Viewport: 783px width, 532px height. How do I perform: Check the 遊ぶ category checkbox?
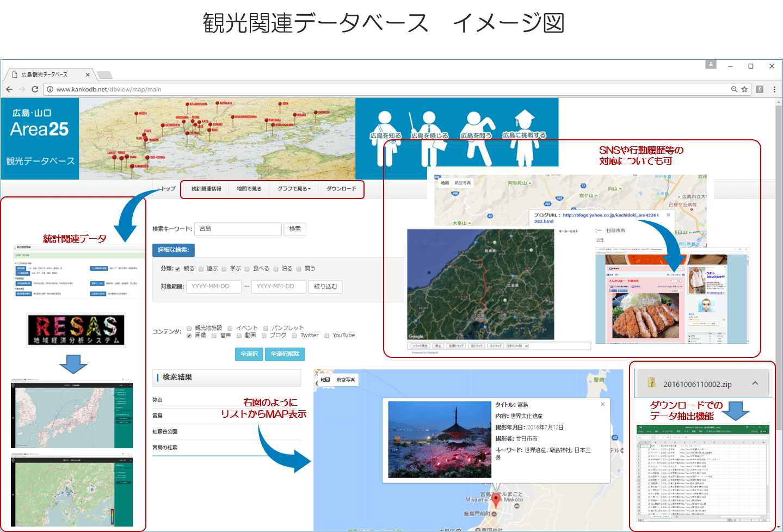click(x=201, y=269)
